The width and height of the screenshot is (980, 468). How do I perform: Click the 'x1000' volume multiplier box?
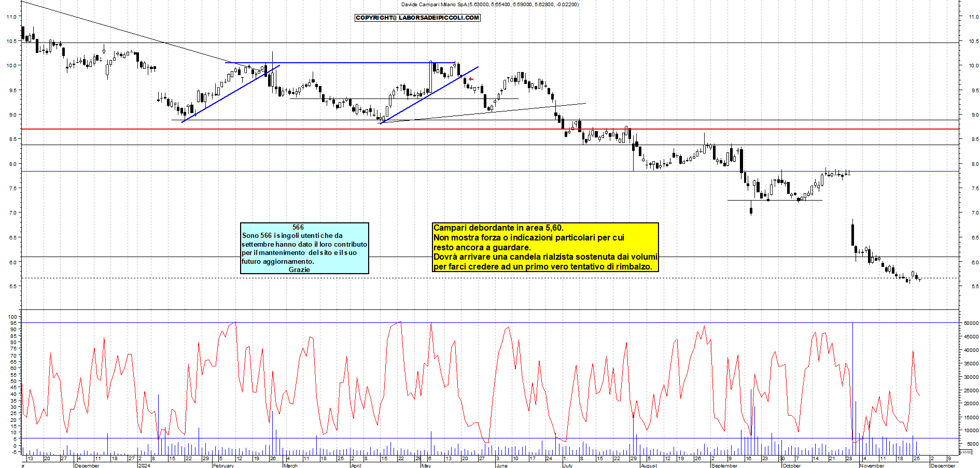(x=966, y=452)
